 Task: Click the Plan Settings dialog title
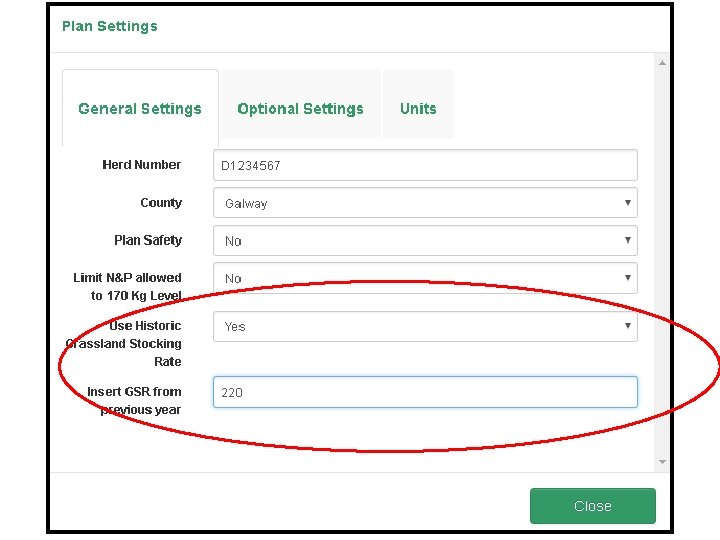pos(110,26)
